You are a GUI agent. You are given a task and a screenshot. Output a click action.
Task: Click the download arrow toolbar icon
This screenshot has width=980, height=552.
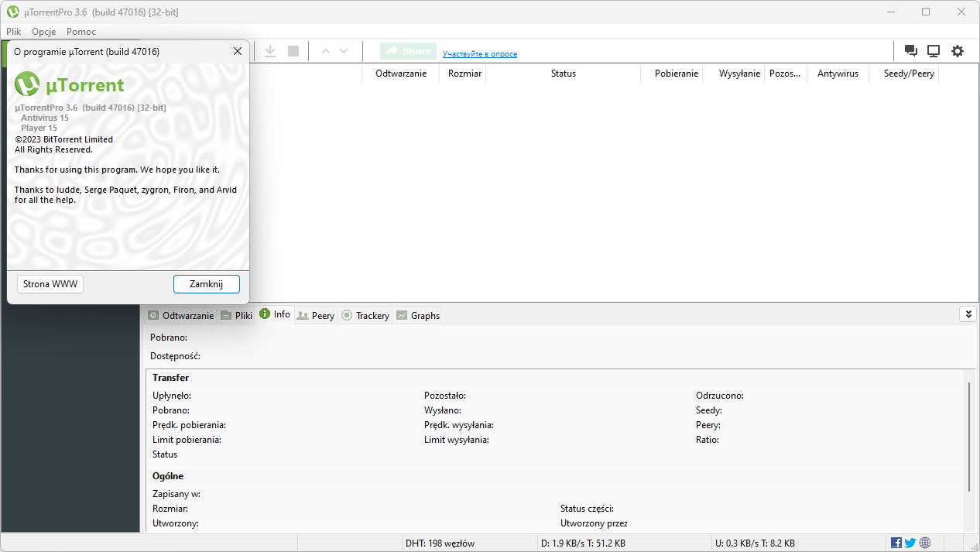click(x=270, y=51)
